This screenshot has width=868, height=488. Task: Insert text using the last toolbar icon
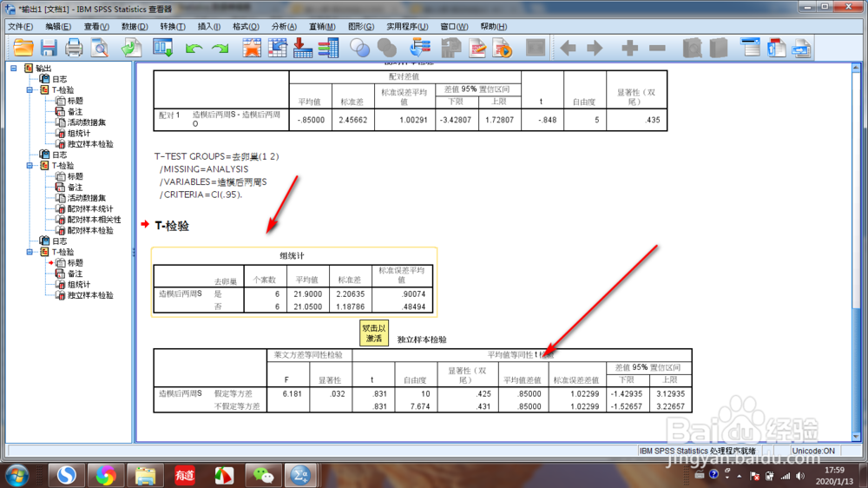801,48
